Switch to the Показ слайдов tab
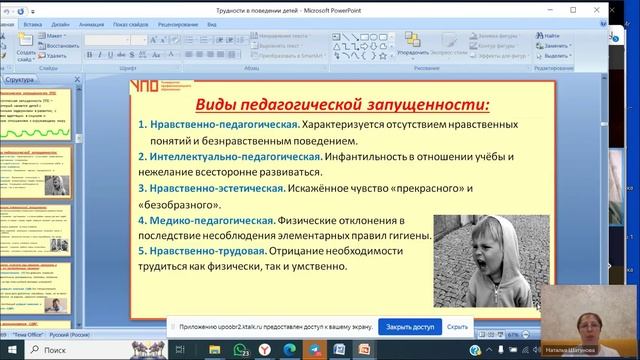This screenshot has height=360, width=640. (x=131, y=24)
